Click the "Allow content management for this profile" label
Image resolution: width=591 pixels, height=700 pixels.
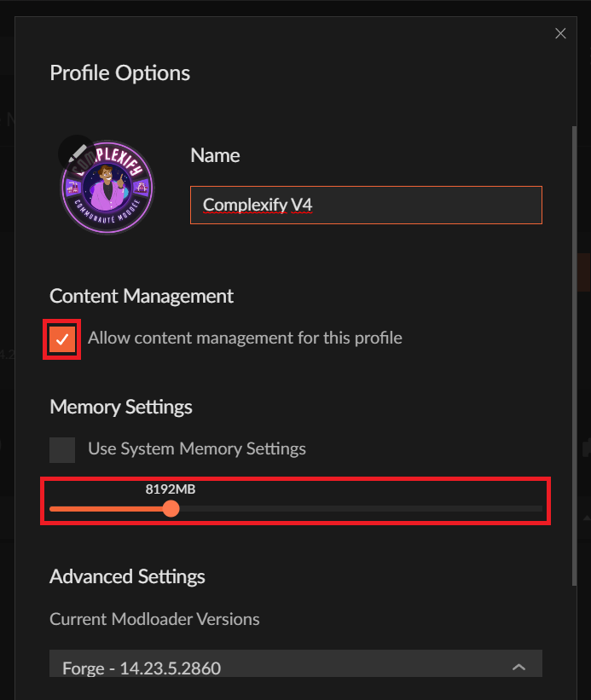click(245, 338)
